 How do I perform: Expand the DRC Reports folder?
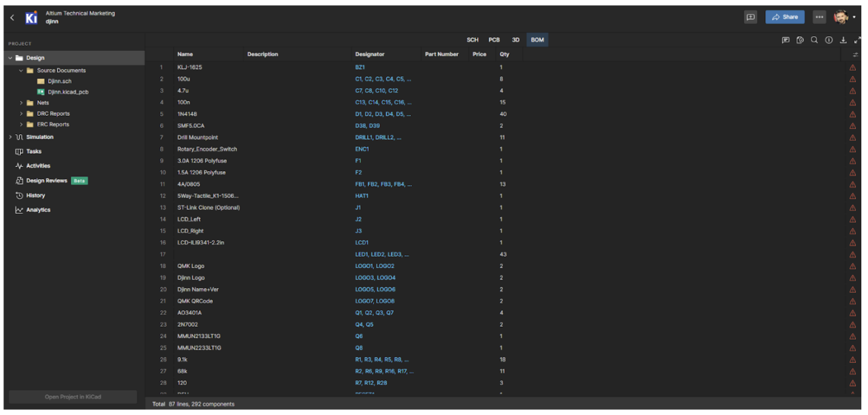pos(22,114)
